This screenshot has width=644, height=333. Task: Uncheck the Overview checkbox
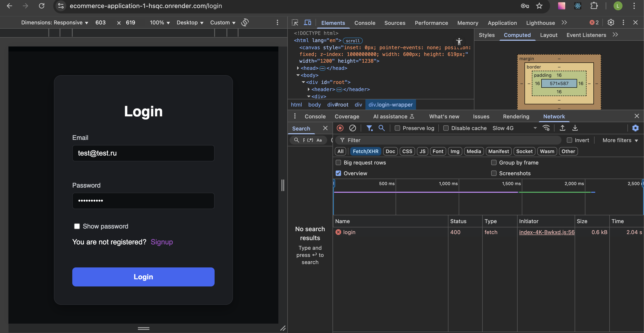(338, 173)
